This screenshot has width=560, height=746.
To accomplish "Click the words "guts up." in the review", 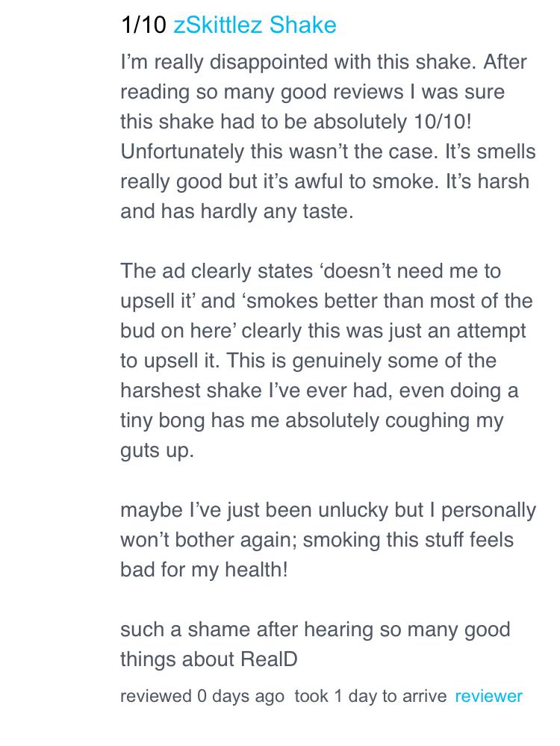I will click(157, 450).
